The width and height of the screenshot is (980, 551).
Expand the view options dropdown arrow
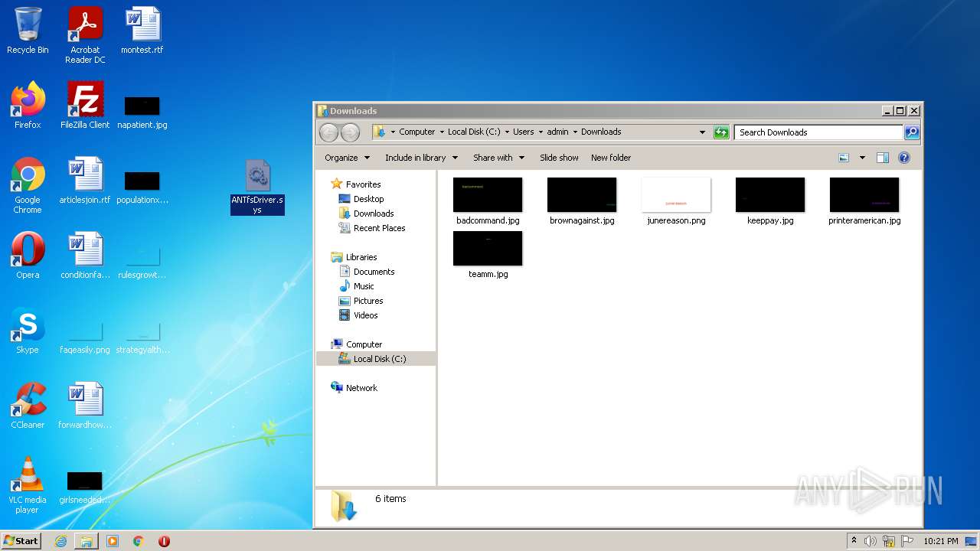tap(862, 158)
